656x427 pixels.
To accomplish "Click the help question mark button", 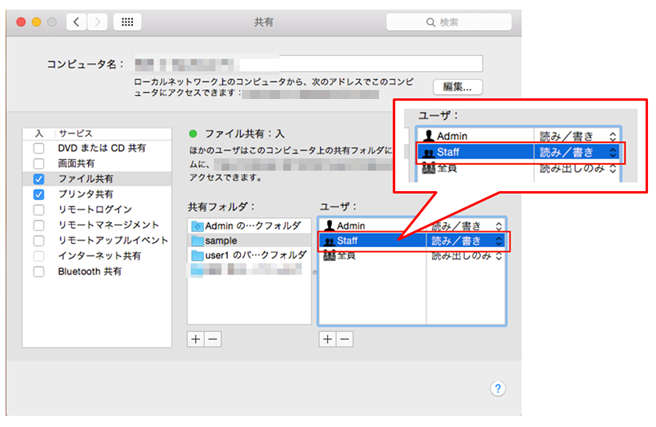I will coord(498,388).
